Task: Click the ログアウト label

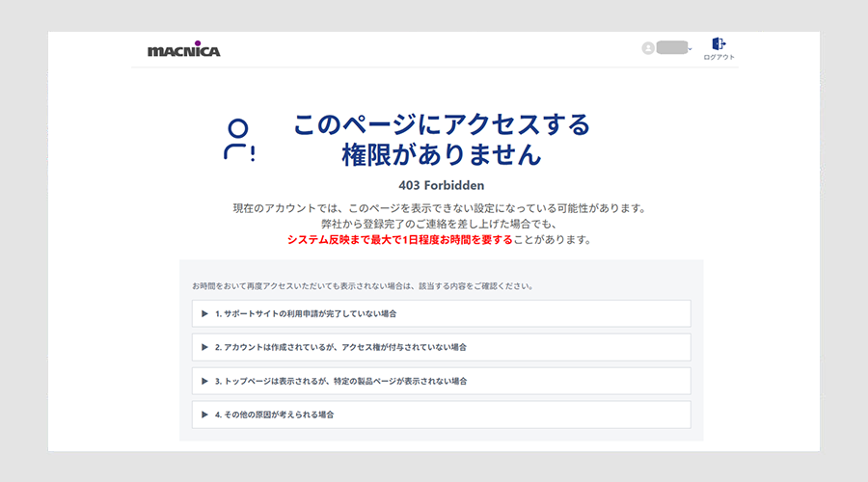Action: pyautogui.click(x=719, y=57)
